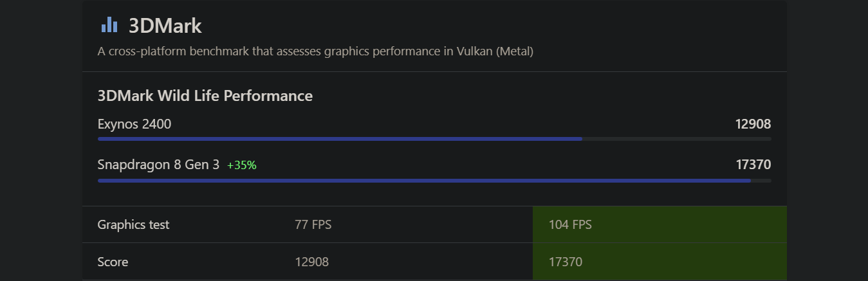Click the 3DMark heading title
Screen dimensions: 868x281
[x=165, y=26]
